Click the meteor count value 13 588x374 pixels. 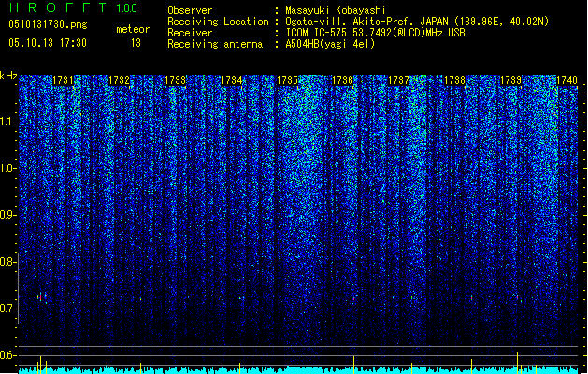coord(136,43)
